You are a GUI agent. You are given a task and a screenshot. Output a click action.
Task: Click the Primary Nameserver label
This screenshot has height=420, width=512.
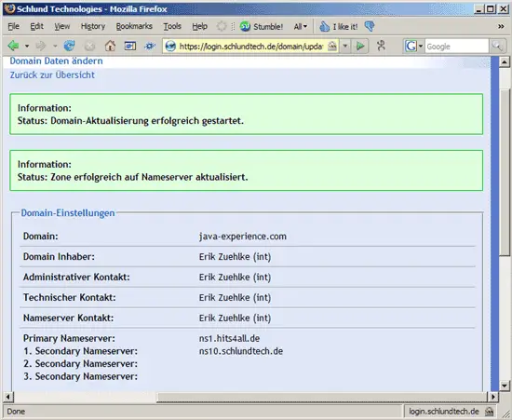click(x=69, y=338)
